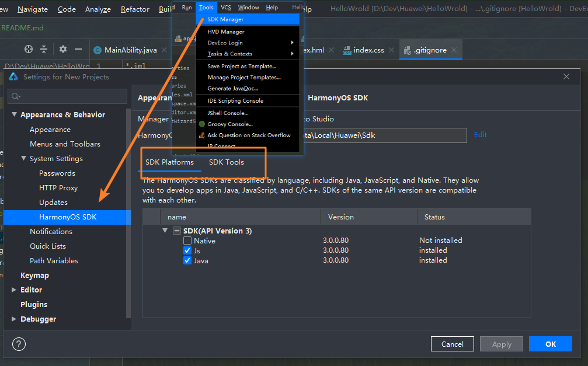Check the Native SDK checkbox

coord(187,240)
